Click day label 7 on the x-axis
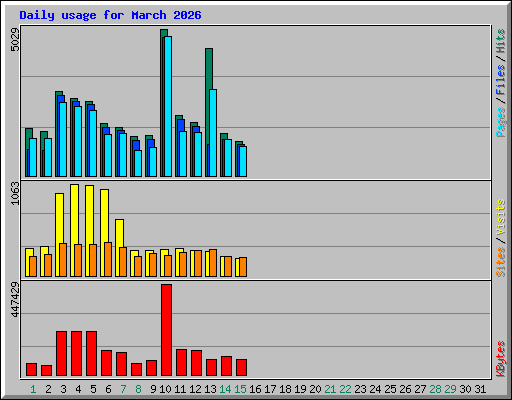This screenshot has width=512, height=400. coord(123,389)
